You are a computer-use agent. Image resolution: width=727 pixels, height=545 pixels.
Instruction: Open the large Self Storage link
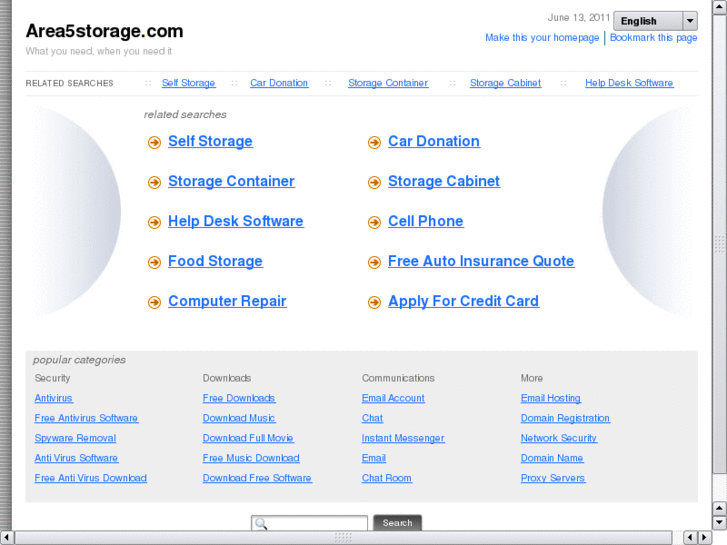pos(210,141)
